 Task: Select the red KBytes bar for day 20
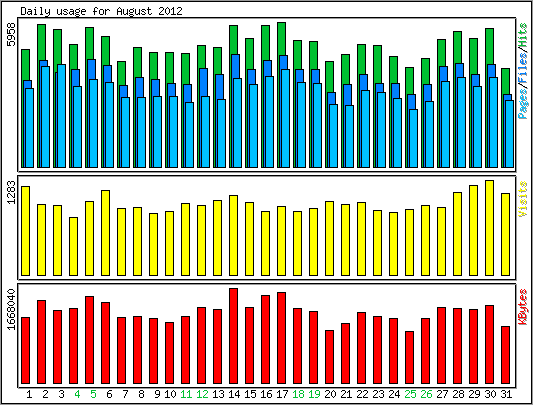pos(329,357)
